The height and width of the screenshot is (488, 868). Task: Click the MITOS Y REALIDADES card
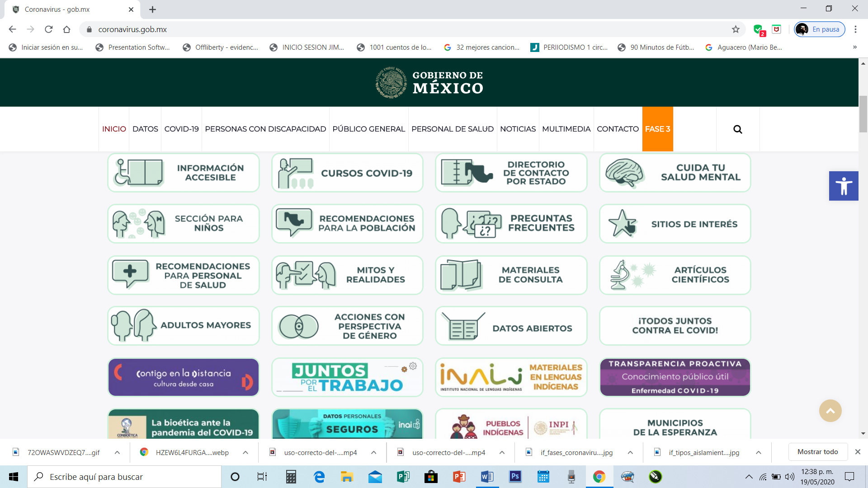pyautogui.click(x=347, y=275)
